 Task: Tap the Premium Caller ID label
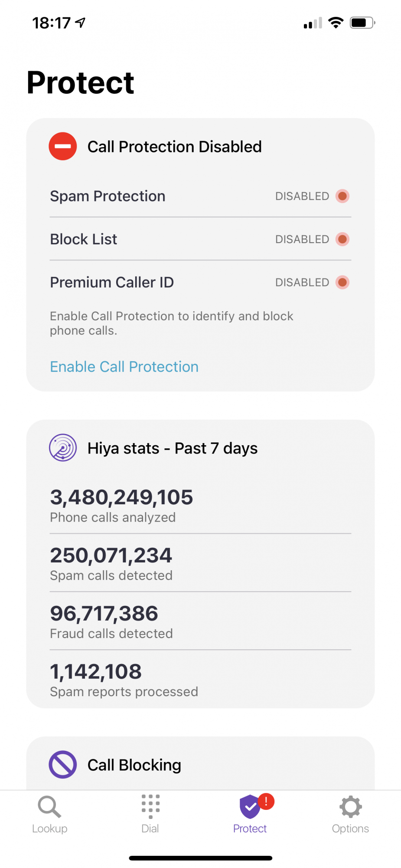(112, 283)
